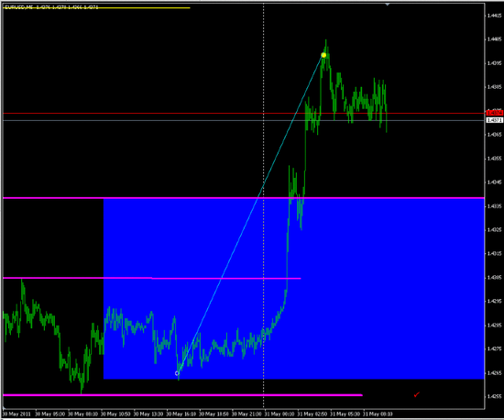
Task: Click the small white arrow at chart's bottom-left corner
Action: point(5,408)
